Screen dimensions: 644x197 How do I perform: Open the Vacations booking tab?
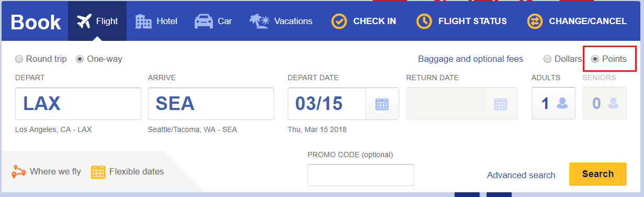pyautogui.click(x=280, y=21)
